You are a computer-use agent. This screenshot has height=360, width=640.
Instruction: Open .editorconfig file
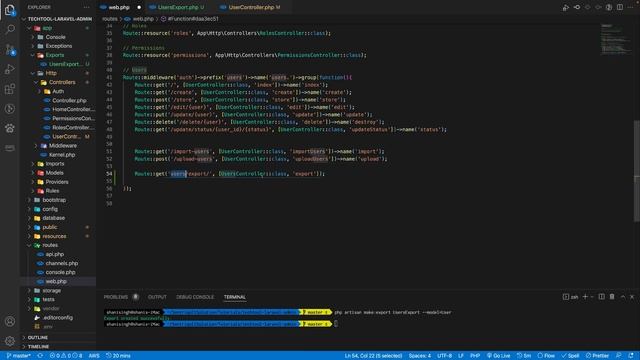coord(59,317)
